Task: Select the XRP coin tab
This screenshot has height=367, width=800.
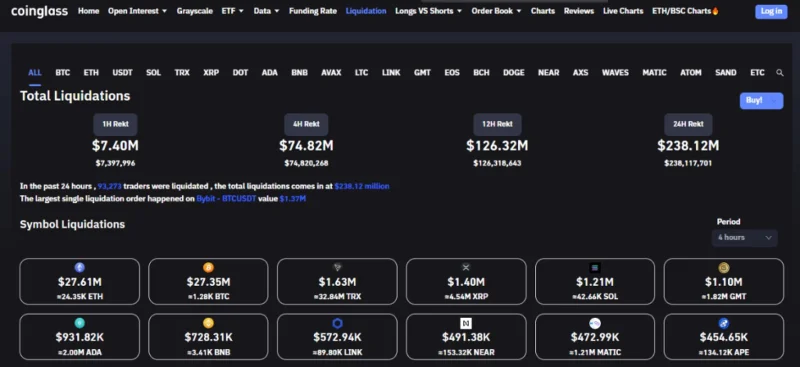Action: pos(211,72)
